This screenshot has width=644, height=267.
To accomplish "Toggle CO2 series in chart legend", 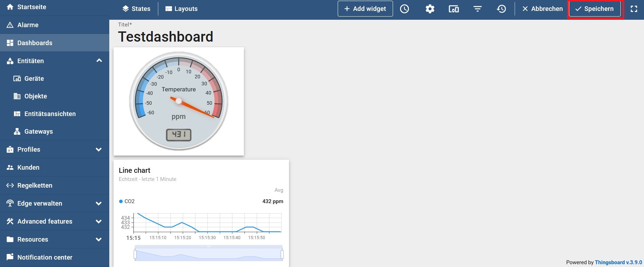I will (127, 201).
